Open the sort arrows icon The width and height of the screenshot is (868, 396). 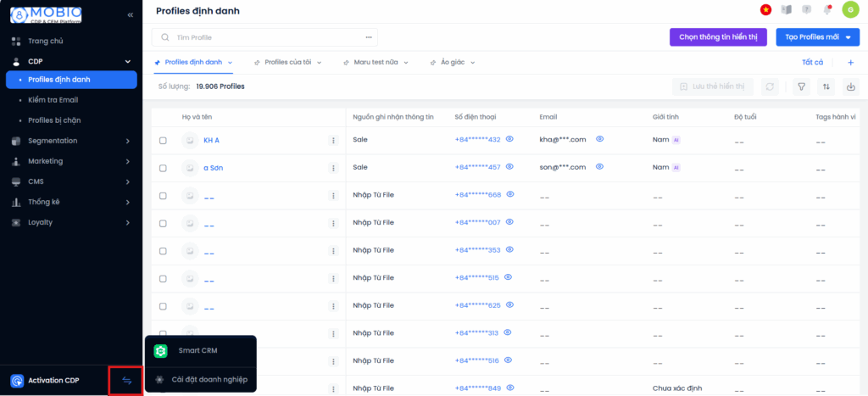pyautogui.click(x=826, y=86)
